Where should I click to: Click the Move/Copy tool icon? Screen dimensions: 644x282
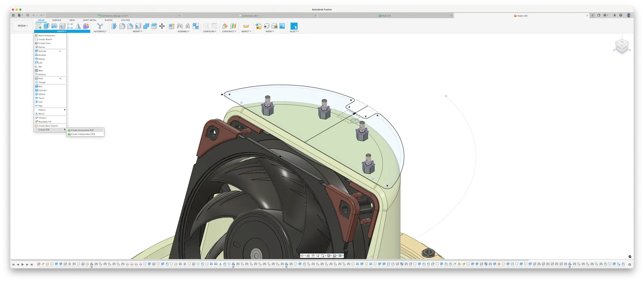(162, 26)
